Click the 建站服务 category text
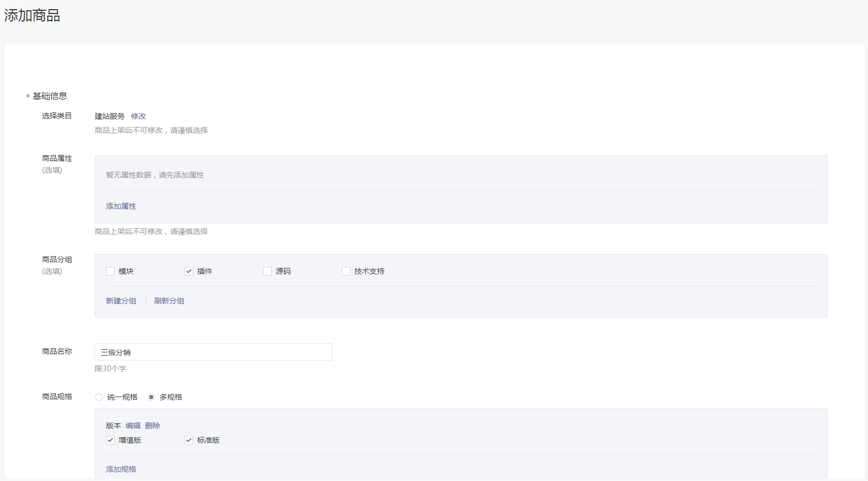The height and width of the screenshot is (481, 868). pos(110,116)
